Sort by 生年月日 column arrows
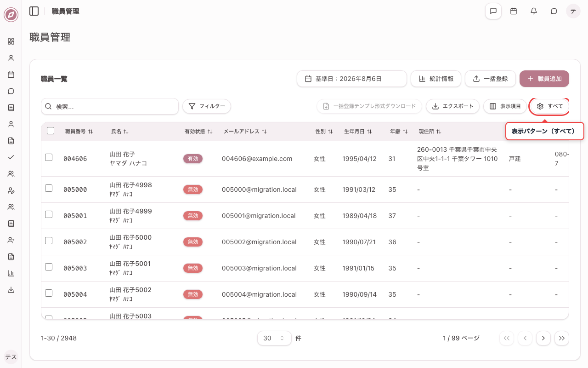This screenshot has width=588, height=368. (x=369, y=132)
